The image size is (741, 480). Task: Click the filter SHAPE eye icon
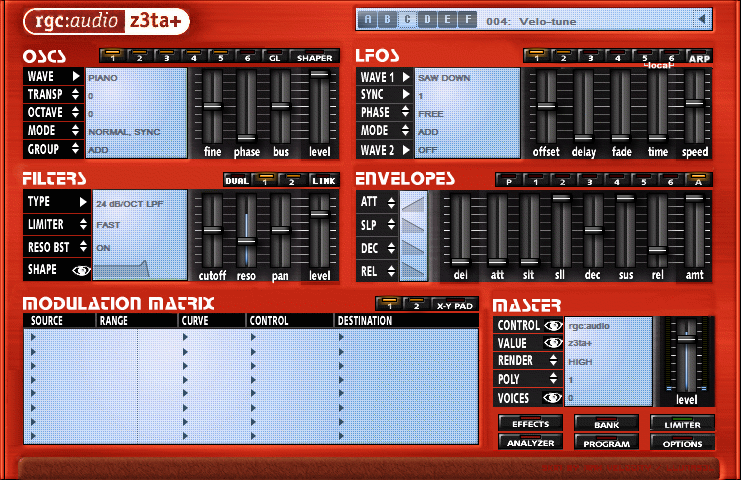click(x=81, y=270)
